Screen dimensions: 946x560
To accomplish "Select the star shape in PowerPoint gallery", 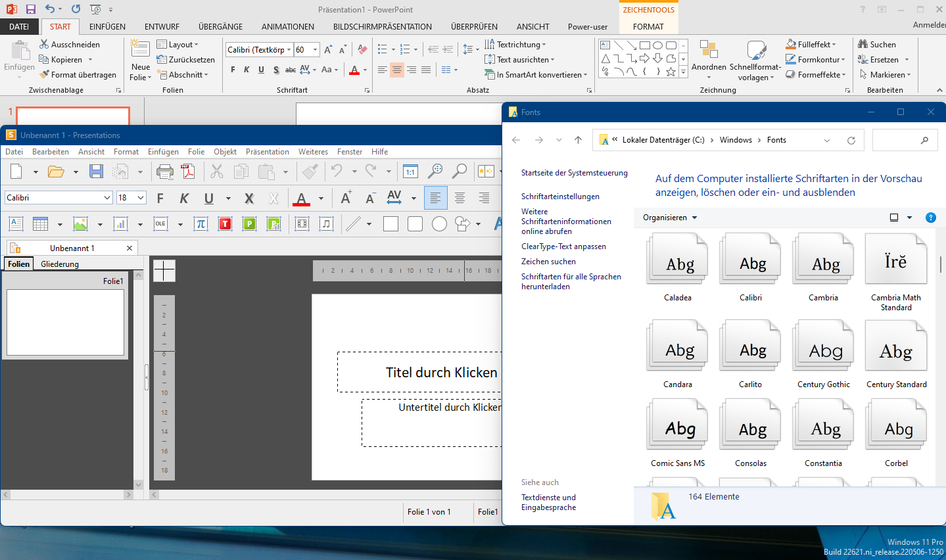I will [x=671, y=72].
